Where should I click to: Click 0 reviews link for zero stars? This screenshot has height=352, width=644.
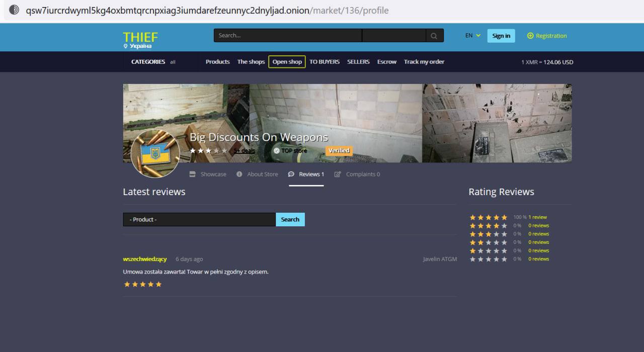point(538,259)
